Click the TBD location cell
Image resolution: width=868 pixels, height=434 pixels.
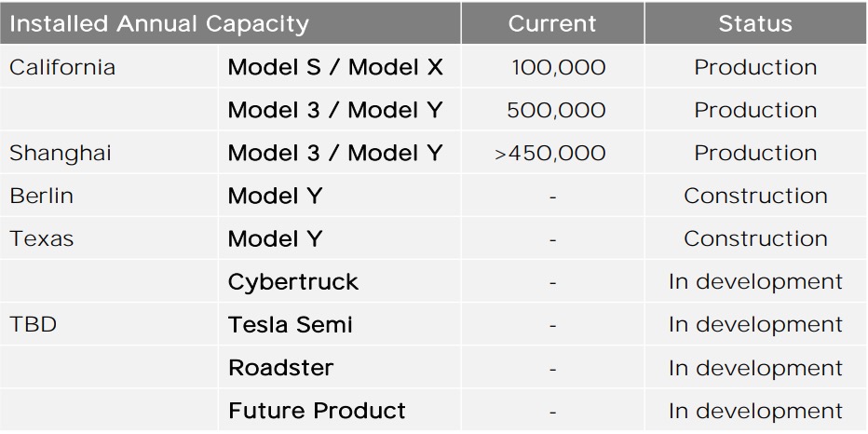(x=33, y=325)
